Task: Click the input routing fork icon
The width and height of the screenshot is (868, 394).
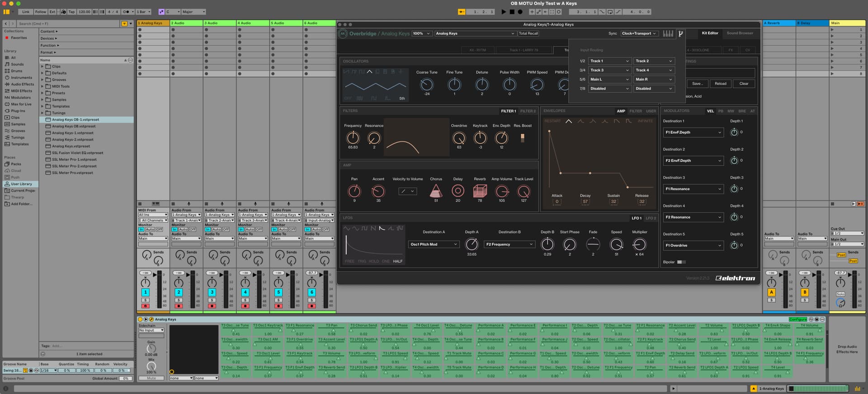Action: coord(680,33)
